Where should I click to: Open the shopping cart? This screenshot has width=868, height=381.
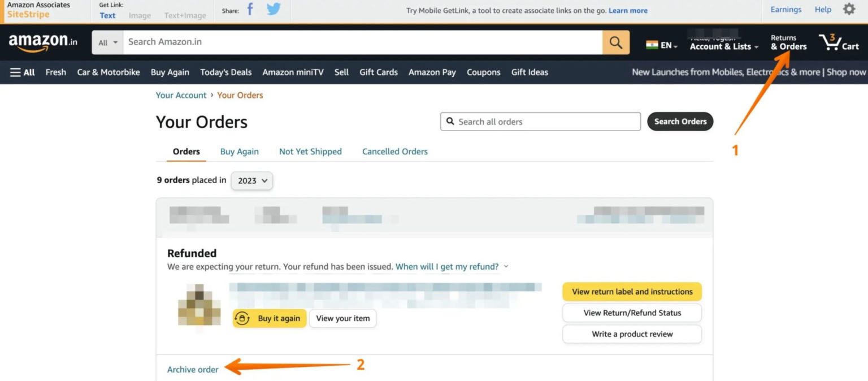pyautogui.click(x=839, y=42)
